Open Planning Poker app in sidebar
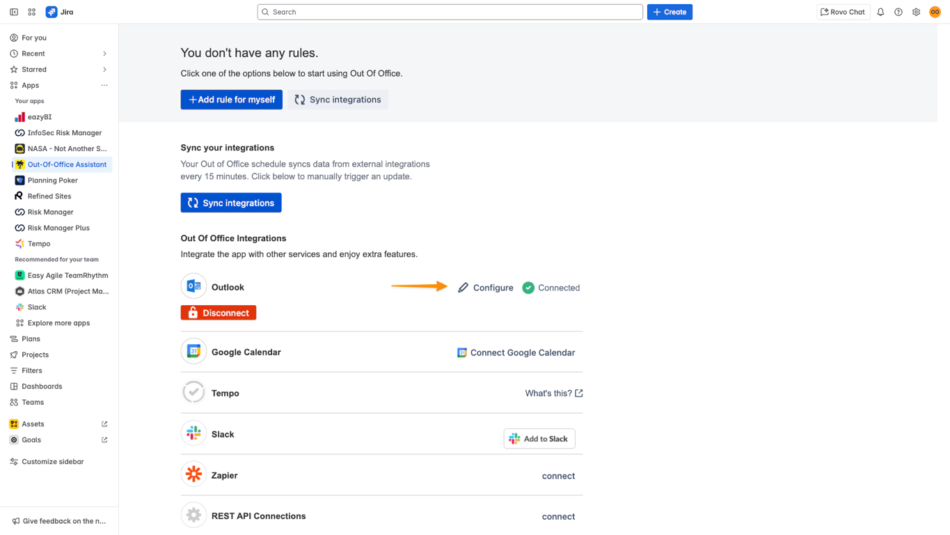The height and width of the screenshot is (535, 950). point(52,180)
